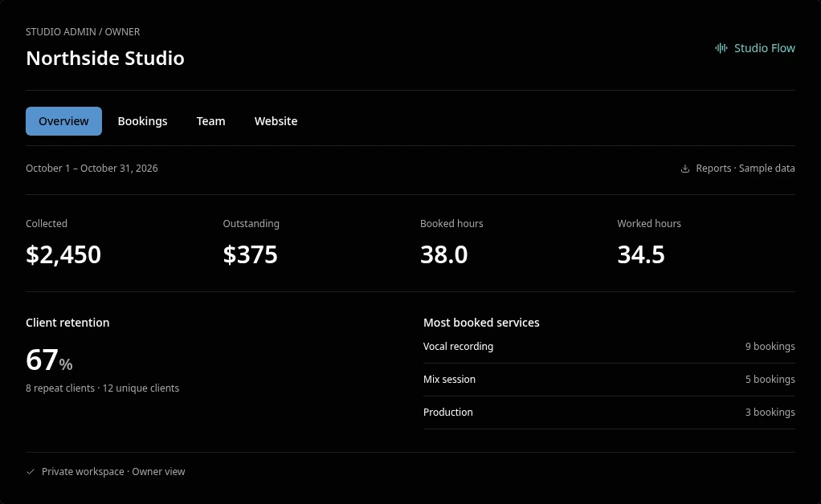Open the Team tab

211,121
